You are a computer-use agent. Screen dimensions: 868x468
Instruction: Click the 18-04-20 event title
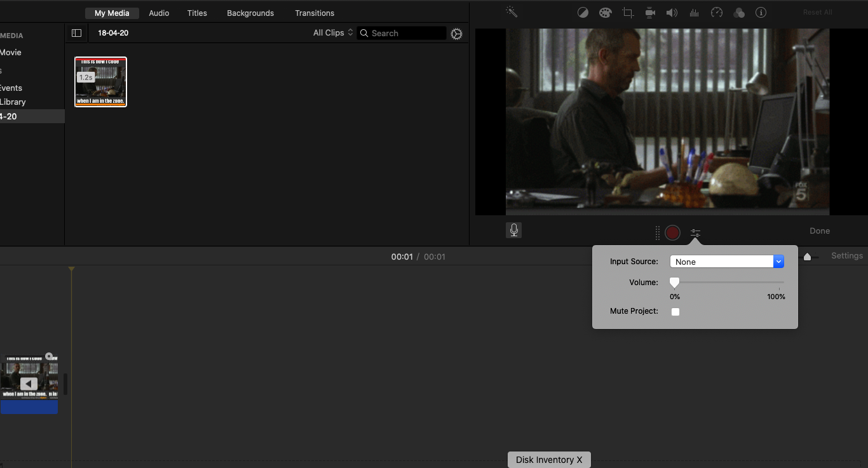coord(113,33)
